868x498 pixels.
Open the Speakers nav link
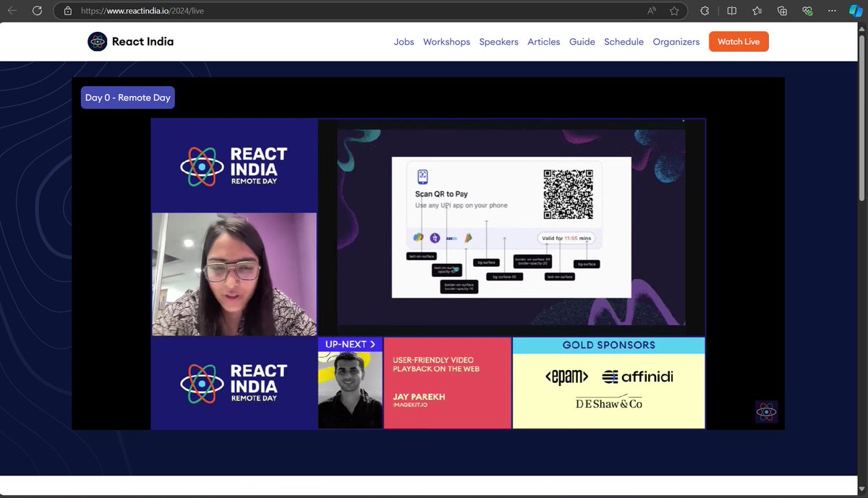(x=498, y=42)
